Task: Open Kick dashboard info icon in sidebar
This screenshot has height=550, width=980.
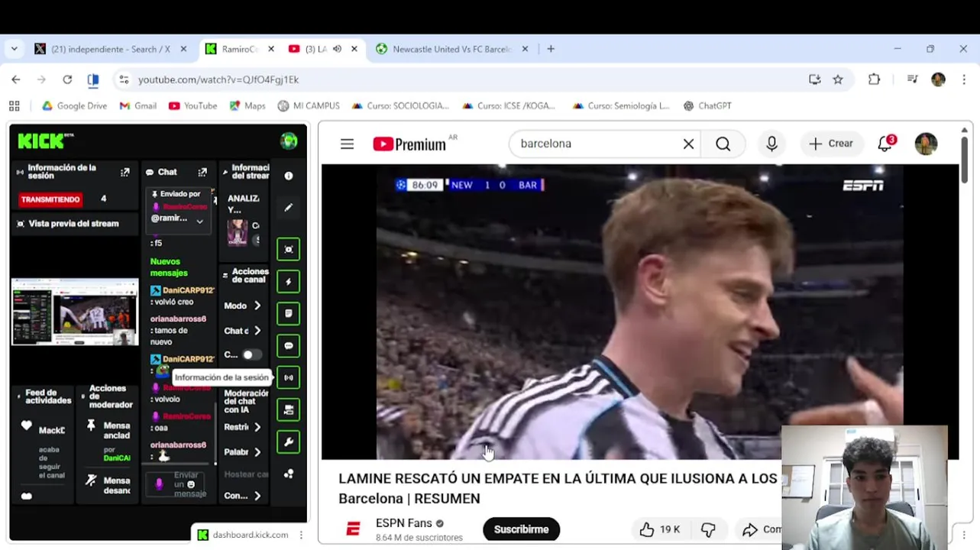Action: (x=289, y=176)
